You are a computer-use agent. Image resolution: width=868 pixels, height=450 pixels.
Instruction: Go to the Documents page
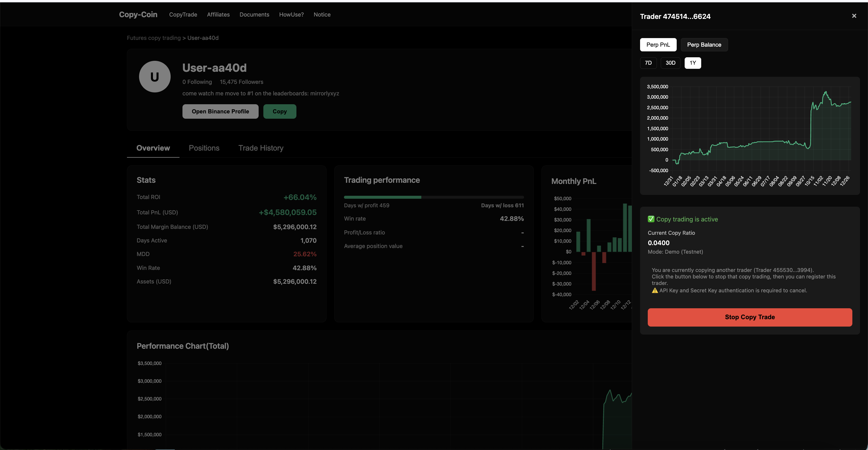pos(254,14)
